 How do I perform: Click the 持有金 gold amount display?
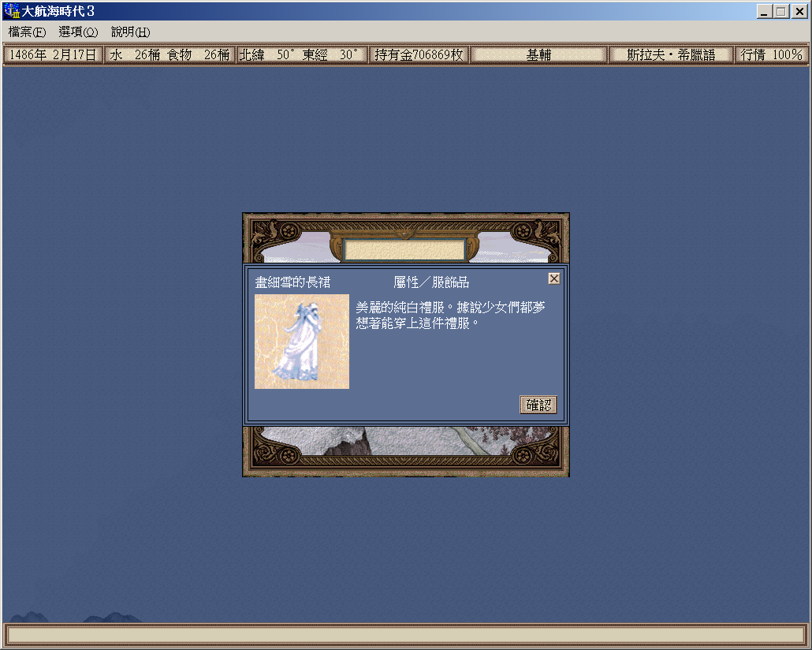pyautogui.click(x=419, y=55)
